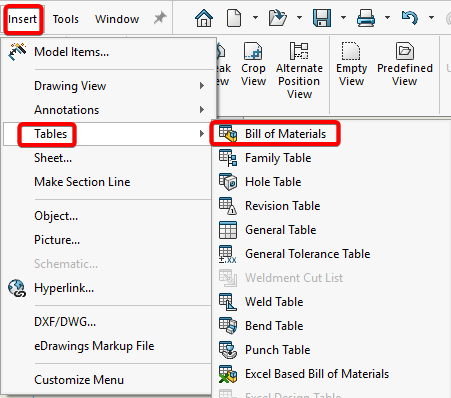
Task: Open the Window menu
Action: pyautogui.click(x=117, y=19)
